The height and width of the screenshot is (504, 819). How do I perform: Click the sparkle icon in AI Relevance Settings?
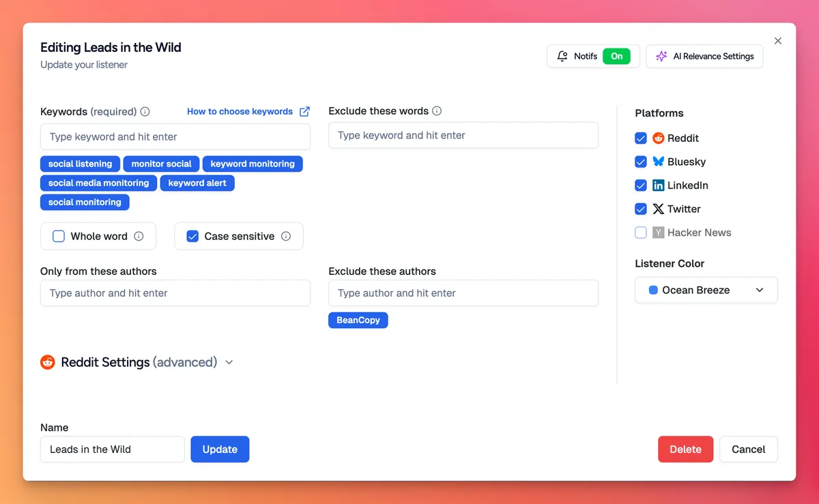coord(661,57)
